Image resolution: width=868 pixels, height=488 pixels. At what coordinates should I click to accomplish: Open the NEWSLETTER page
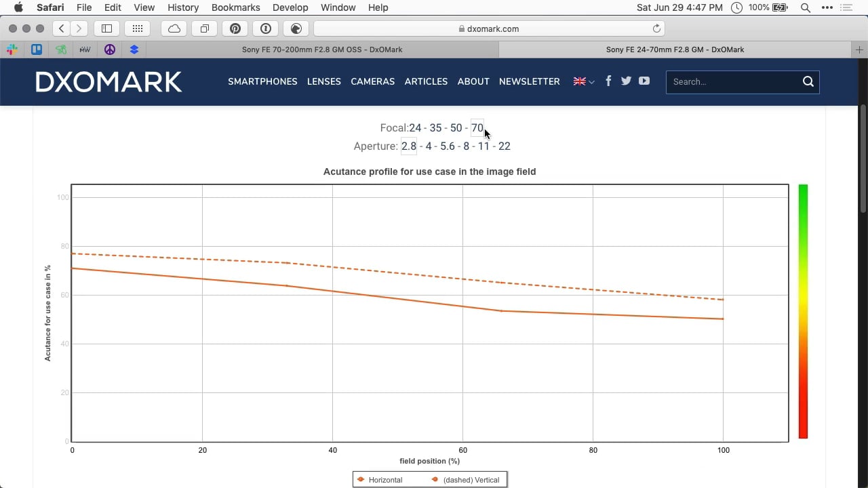pos(530,81)
